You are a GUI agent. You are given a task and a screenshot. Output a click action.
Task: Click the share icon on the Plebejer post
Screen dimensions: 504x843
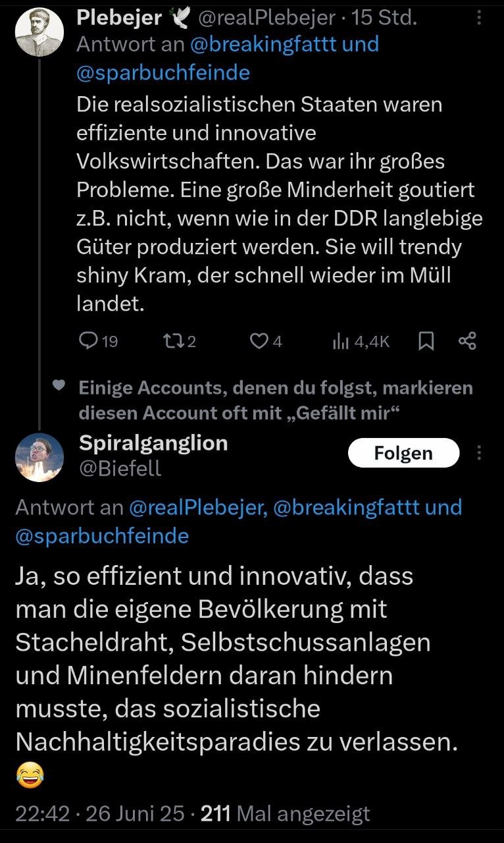466,340
